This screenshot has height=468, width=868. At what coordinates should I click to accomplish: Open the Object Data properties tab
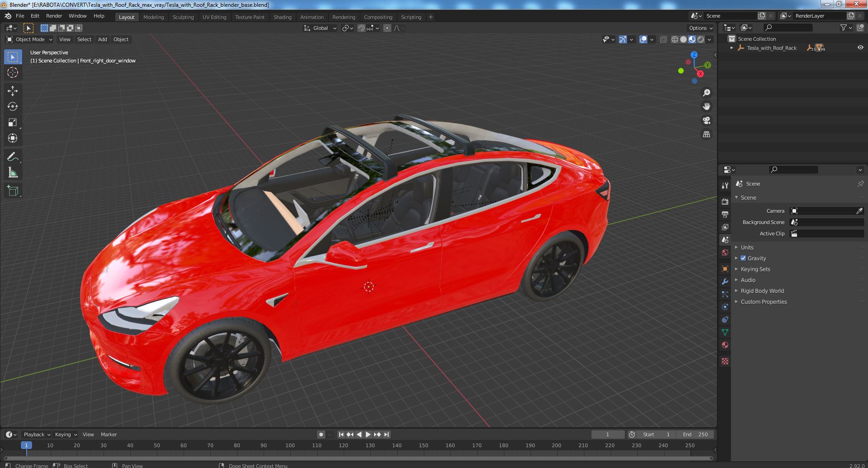coord(725,332)
